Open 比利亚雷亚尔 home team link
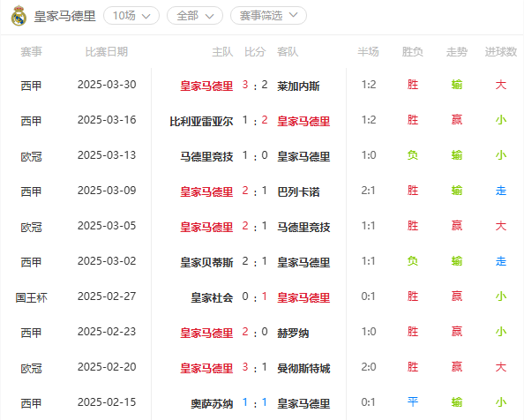 (x=201, y=121)
